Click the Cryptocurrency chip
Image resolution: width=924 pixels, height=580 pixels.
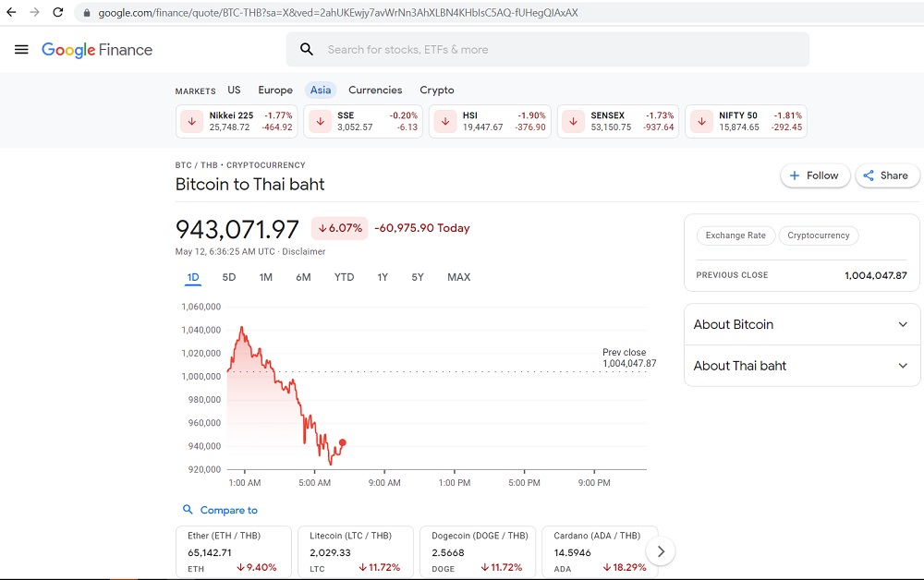(819, 236)
